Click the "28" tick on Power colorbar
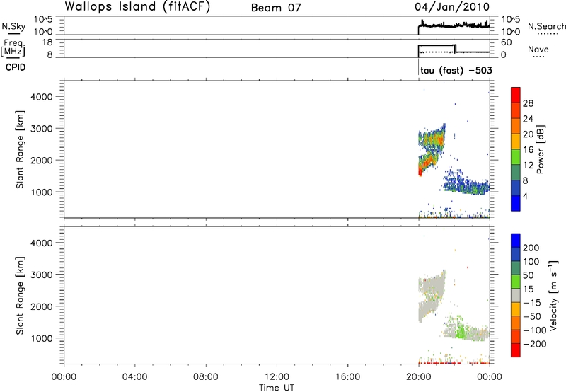 coord(528,103)
